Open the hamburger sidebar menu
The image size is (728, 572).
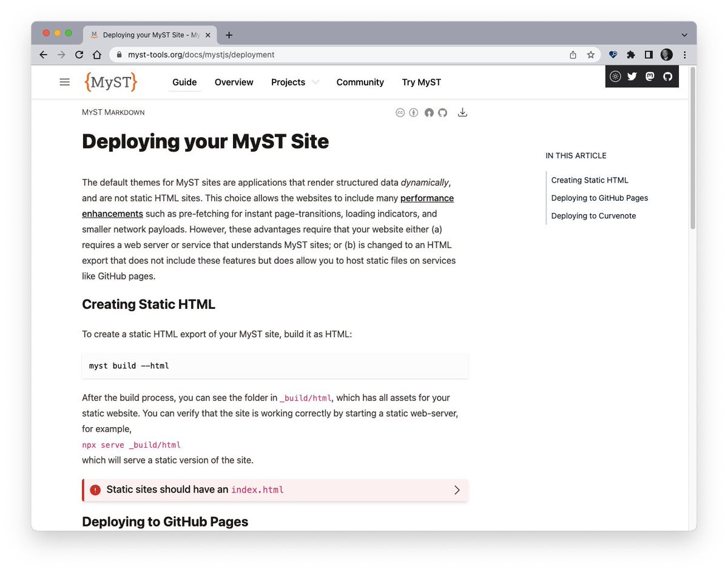tap(64, 82)
